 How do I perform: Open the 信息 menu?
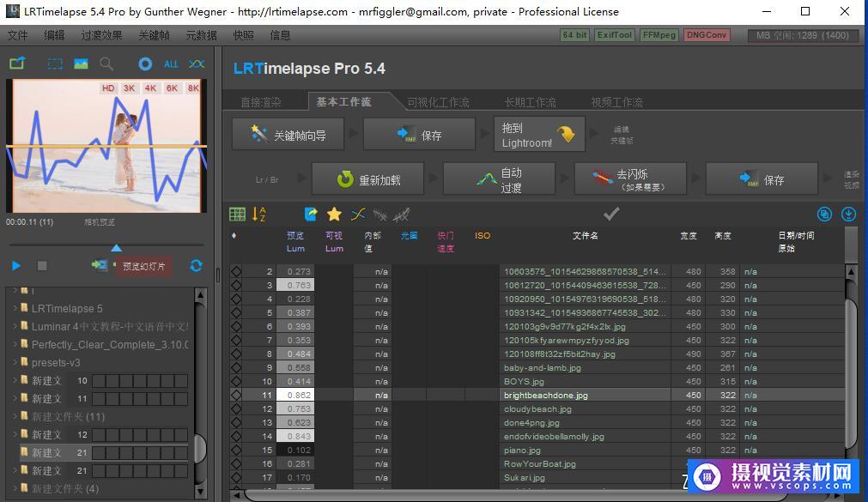coord(280,35)
